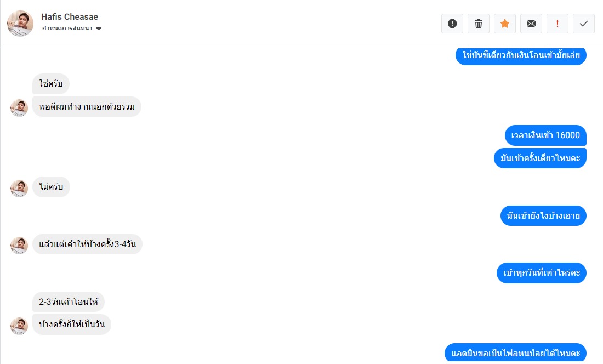Click the 'มันเข้าครั้งเดียวไหมคะ' blue message

540,158
